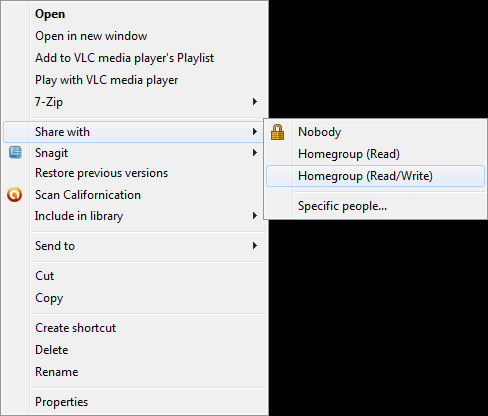Click the orange Avast scan icon
This screenshot has width=488, height=416.
point(15,195)
